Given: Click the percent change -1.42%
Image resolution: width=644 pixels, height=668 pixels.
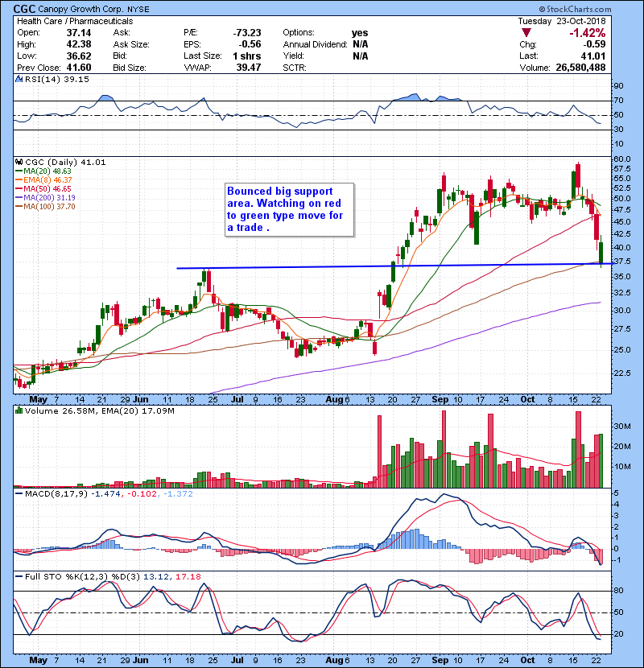Looking at the screenshot, I should click(588, 33).
